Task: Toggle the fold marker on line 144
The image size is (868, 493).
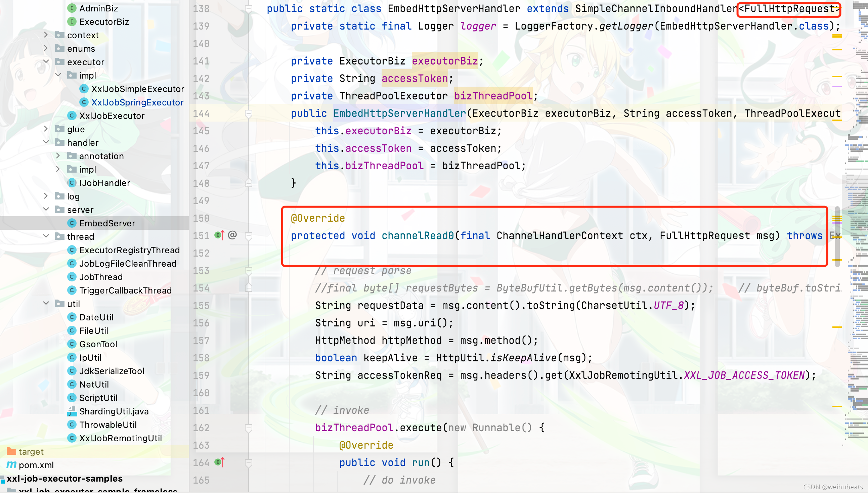Action: tap(249, 114)
